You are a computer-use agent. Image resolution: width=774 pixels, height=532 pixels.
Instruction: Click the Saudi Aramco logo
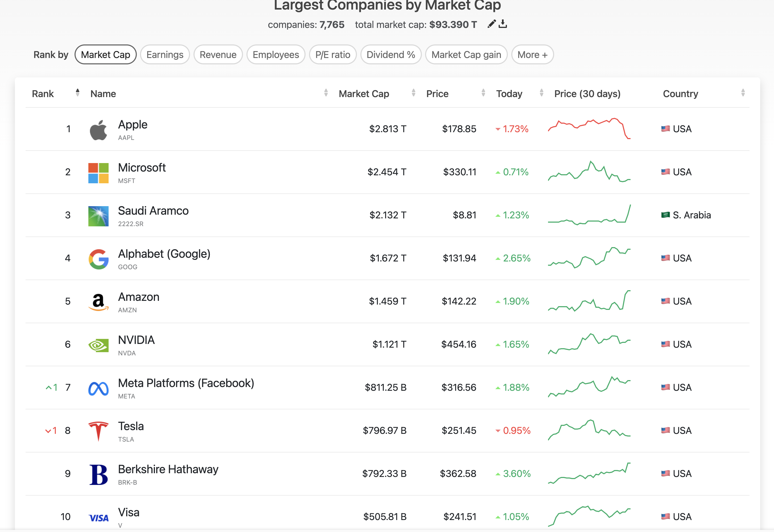click(98, 216)
